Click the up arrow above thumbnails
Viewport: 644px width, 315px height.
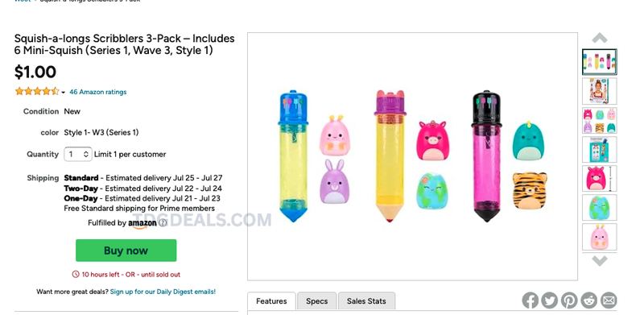[x=599, y=38]
